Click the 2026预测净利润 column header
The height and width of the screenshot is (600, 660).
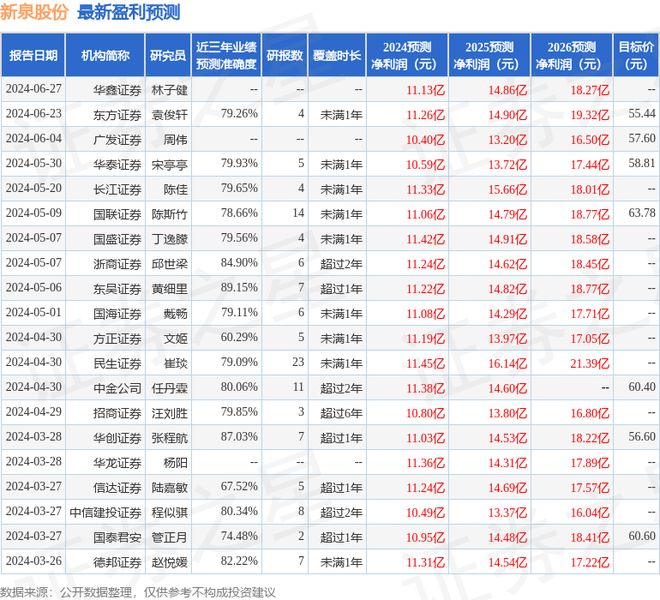(x=571, y=55)
